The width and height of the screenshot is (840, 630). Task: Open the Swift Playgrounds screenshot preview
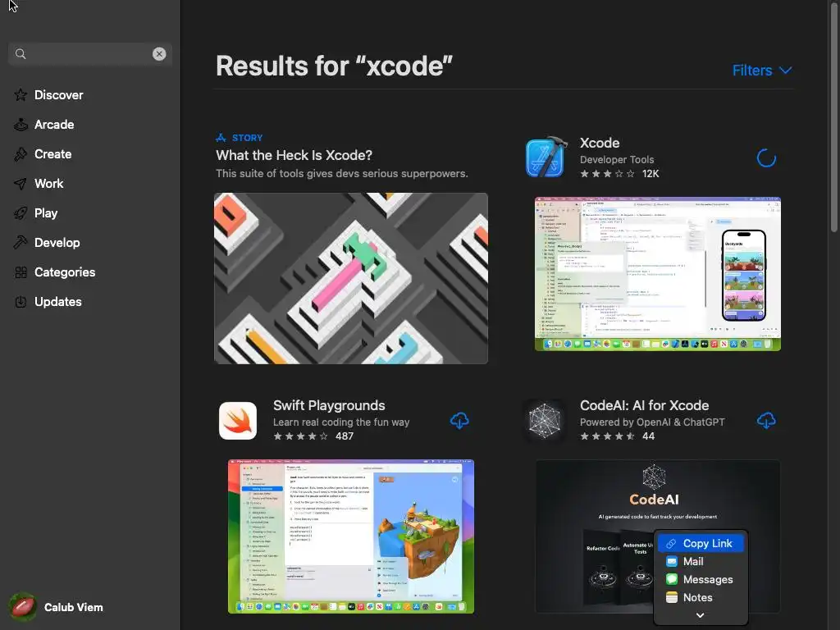(351, 536)
